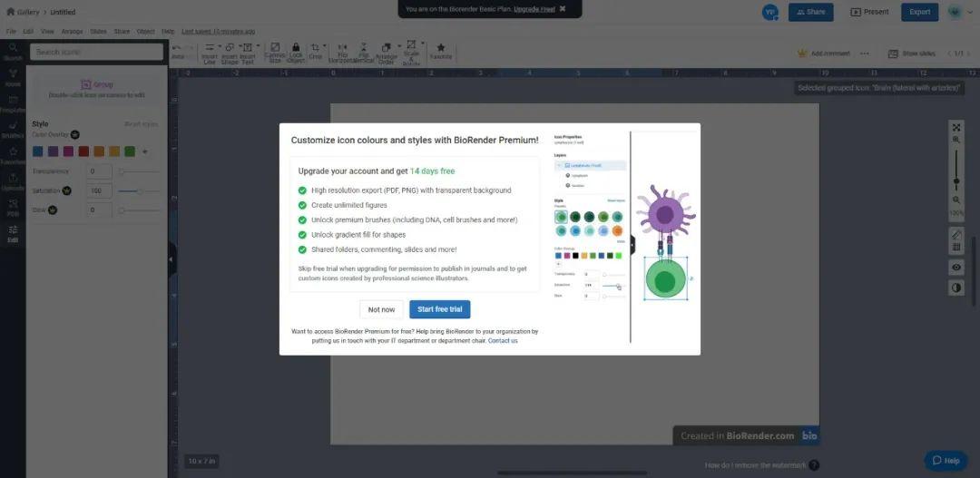Click the Not now button
Screen dimensions: 980x478
tap(381, 309)
